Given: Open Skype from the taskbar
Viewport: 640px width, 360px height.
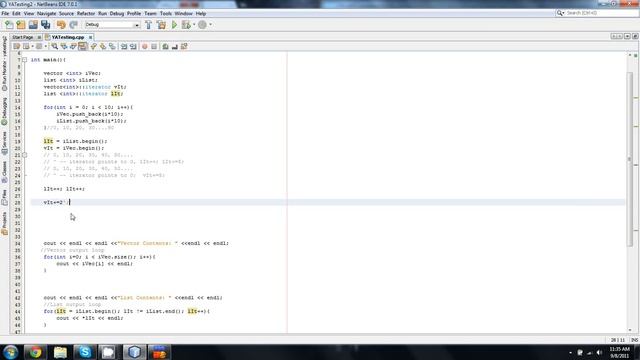Looking at the screenshot, I should tap(85, 352).
